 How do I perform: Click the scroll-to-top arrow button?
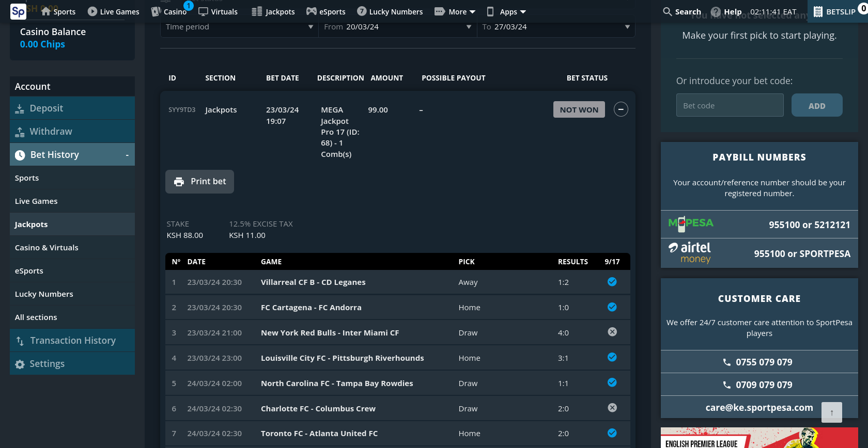tap(832, 412)
